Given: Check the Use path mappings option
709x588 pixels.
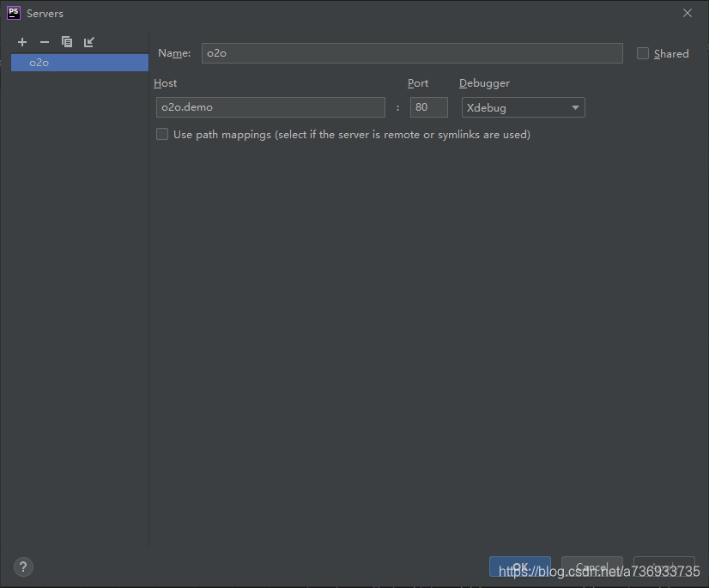Looking at the screenshot, I should 161,134.
